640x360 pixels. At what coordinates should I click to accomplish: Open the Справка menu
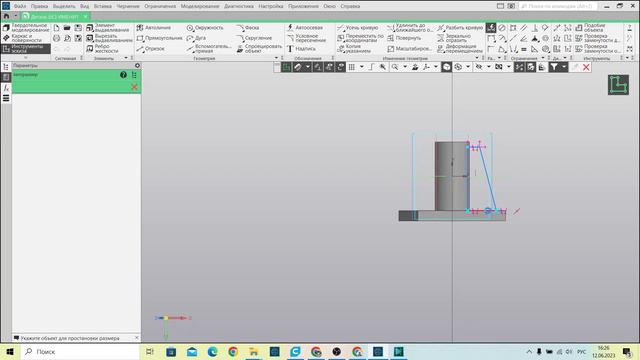point(350,6)
